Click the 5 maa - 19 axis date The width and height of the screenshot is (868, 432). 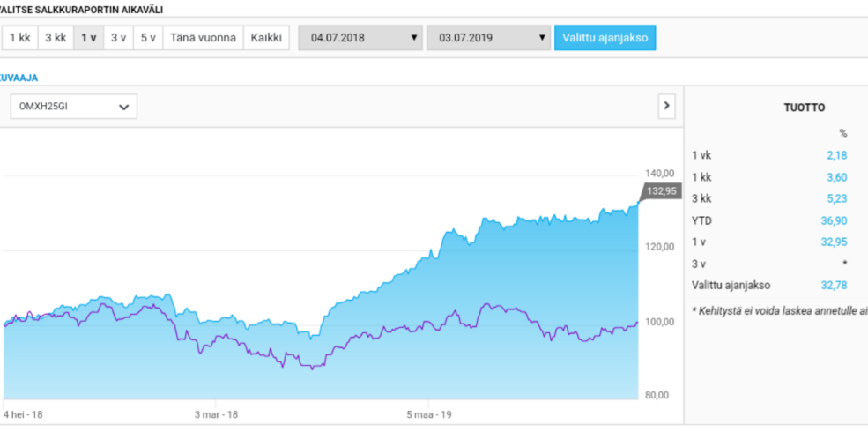428,413
